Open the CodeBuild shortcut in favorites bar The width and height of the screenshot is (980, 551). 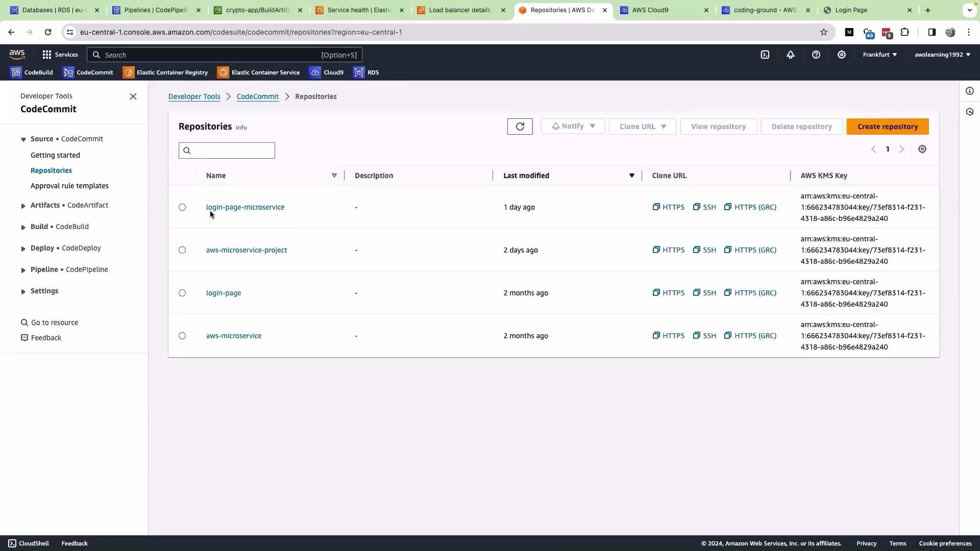coord(32,72)
